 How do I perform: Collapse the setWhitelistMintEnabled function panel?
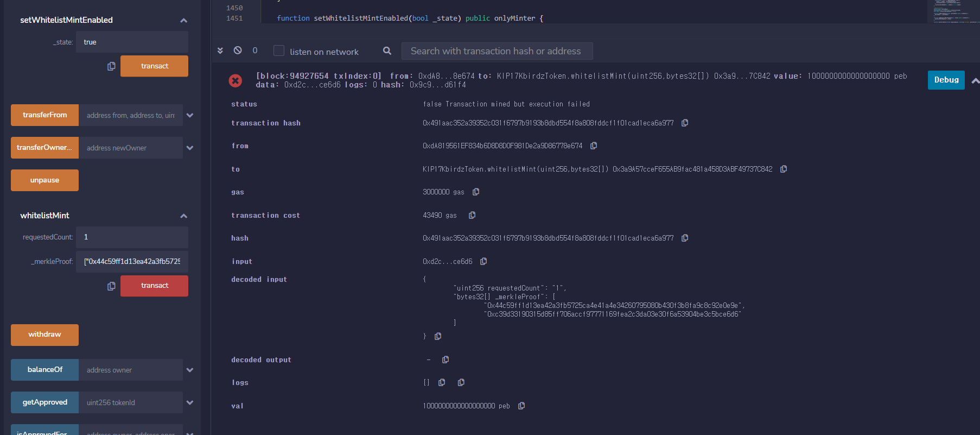183,20
